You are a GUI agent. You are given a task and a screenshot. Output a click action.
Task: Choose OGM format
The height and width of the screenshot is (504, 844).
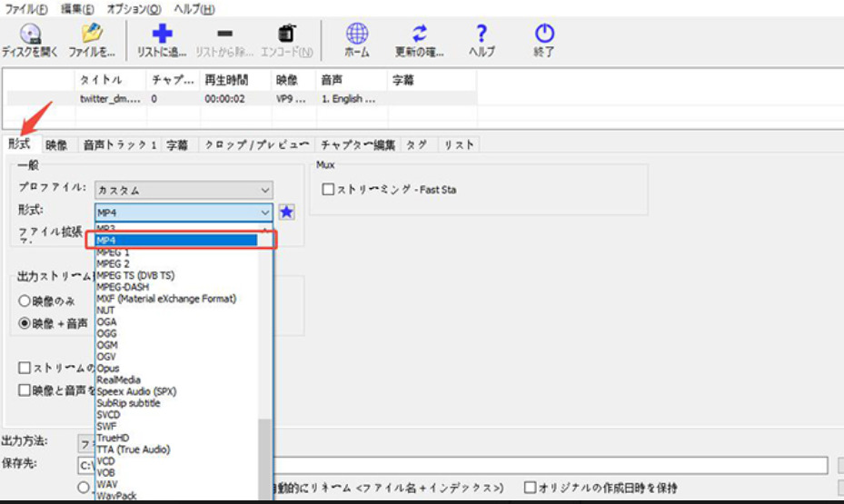pyautogui.click(x=176, y=345)
